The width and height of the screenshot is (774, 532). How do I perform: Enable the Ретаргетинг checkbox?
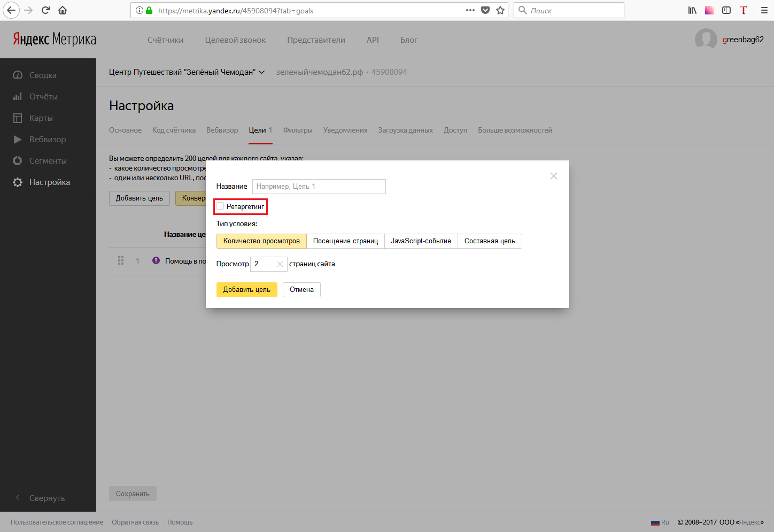coord(220,206)
